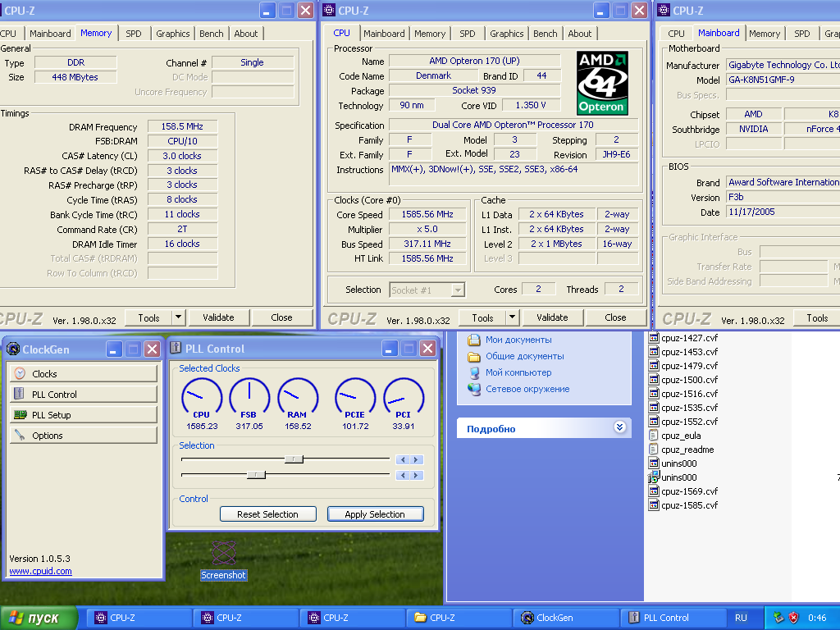Open About tab in left CPU-Z window
The height and width of the screenshot is (630, 840).
pyautogui.click(x=246, y=33)
